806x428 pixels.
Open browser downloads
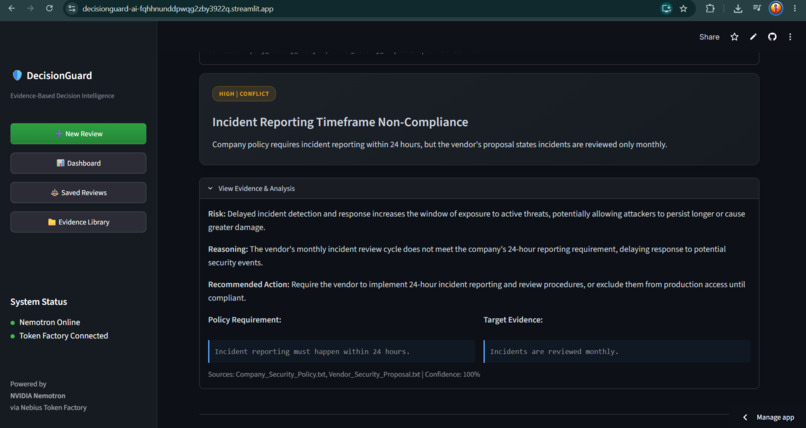[738, 8]
